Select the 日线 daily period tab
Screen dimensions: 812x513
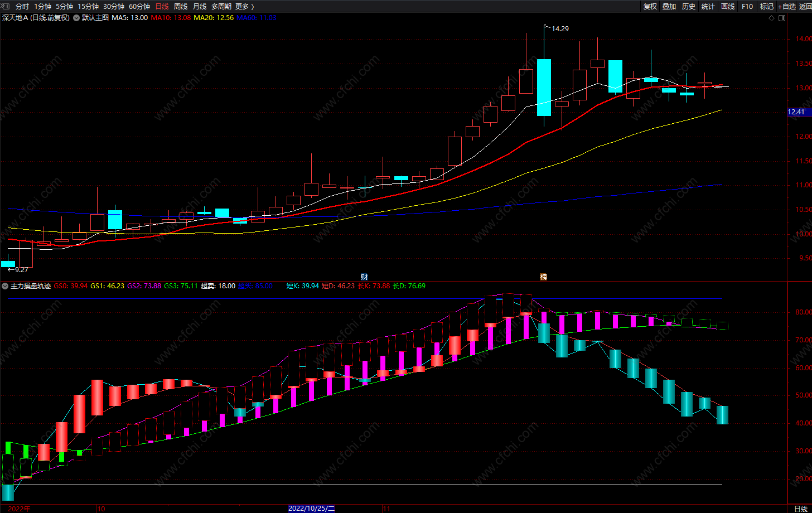(x=162, y=7)
